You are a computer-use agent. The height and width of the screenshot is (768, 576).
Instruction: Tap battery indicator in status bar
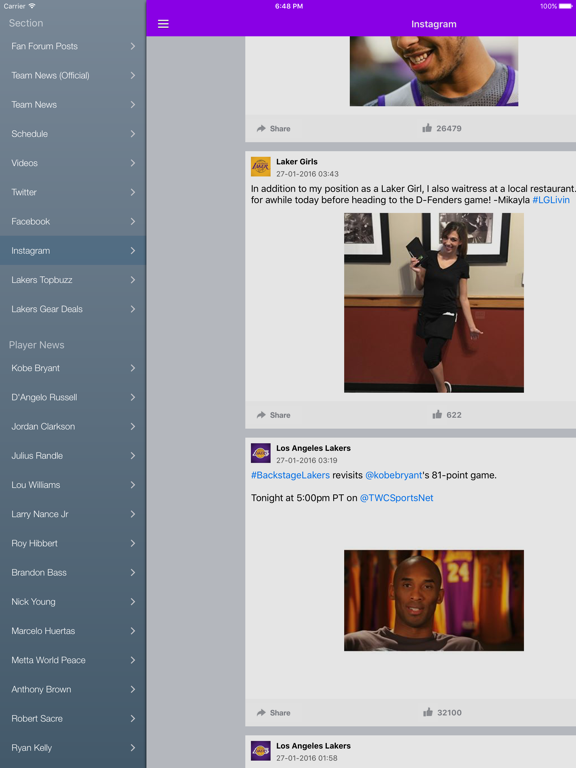tap(565, 6)
